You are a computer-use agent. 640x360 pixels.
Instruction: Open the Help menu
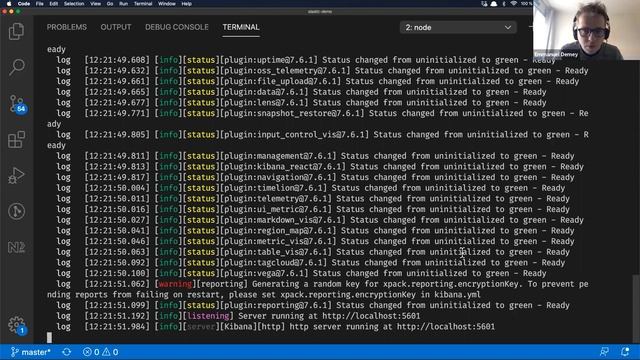pyautogui.click(x=187, y=4)
